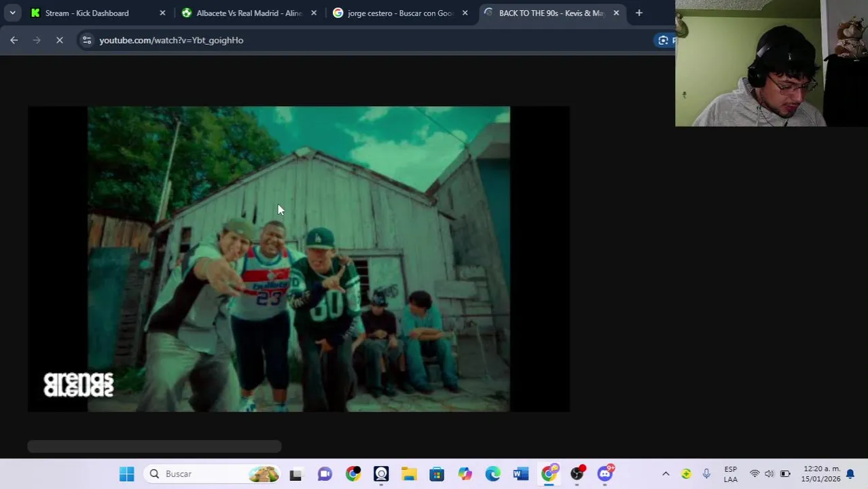Image resolution: width=868 pixels, height=489 pixels.
Task: Open File Explorer from the taskbar
Action: click(x=409, y=474)
